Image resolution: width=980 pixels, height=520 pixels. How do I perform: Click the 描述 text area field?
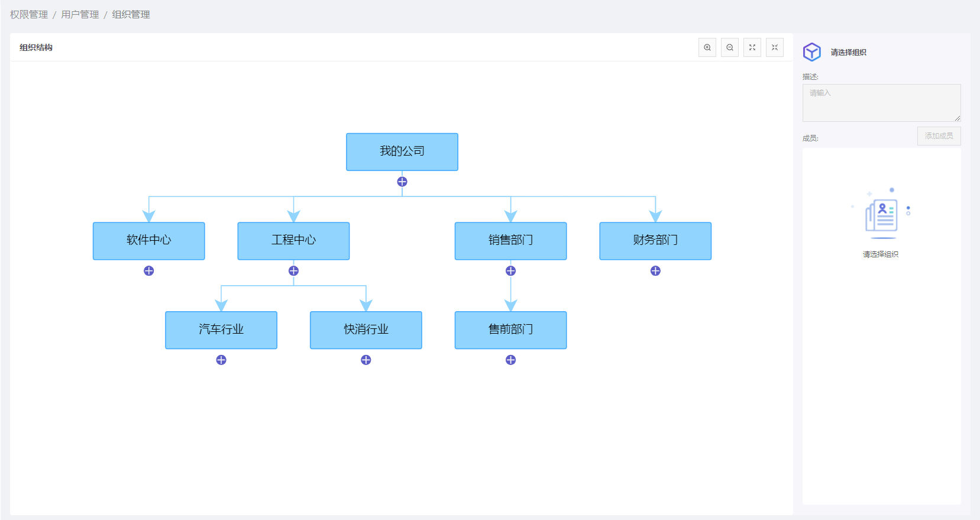click(882, 103)
